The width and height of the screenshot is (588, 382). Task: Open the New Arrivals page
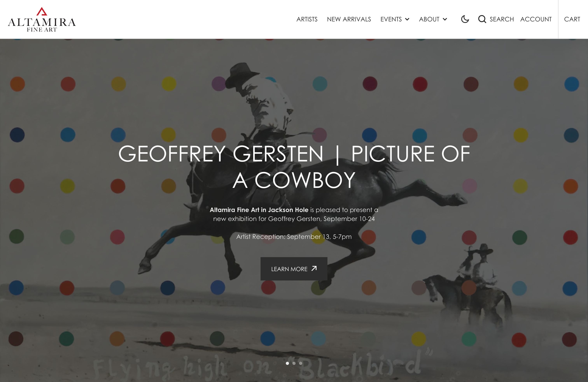tap(349, 19)
